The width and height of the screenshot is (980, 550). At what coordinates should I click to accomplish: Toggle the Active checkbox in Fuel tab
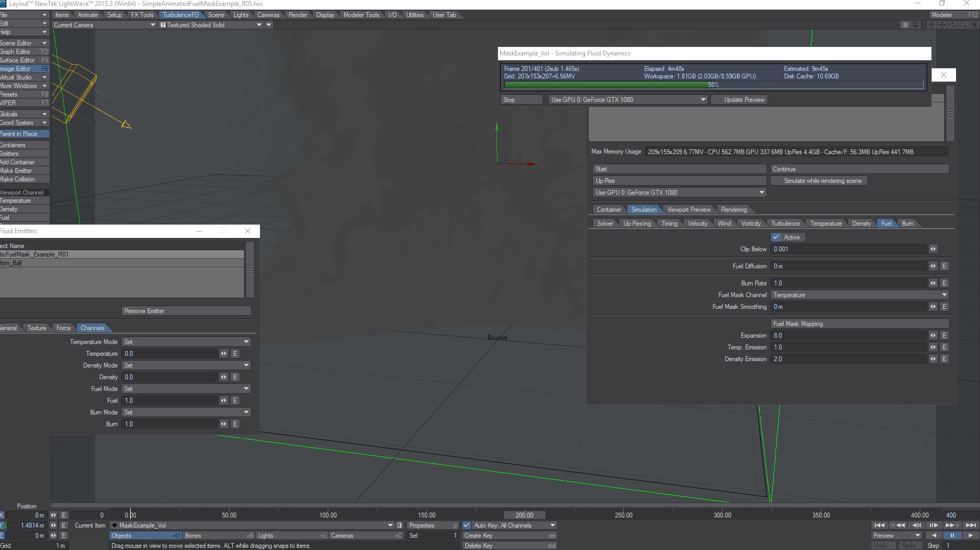coord(777,237)
